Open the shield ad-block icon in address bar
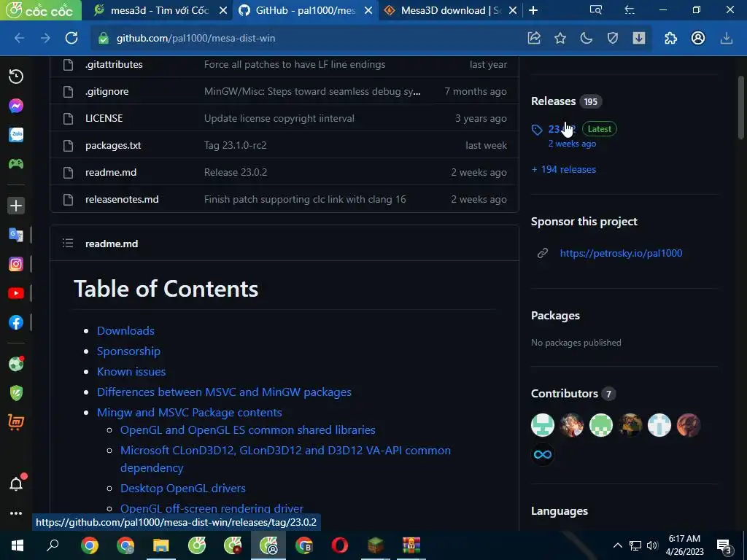 coord(613,38)
